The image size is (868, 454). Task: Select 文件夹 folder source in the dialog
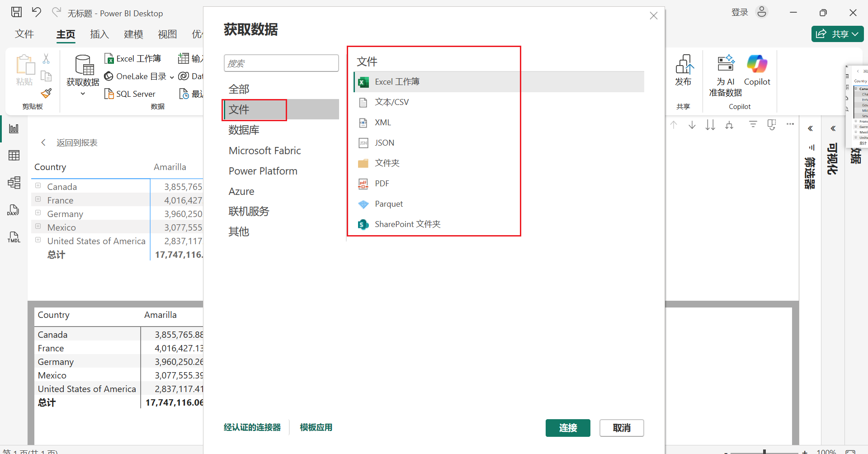click(499, 163)
